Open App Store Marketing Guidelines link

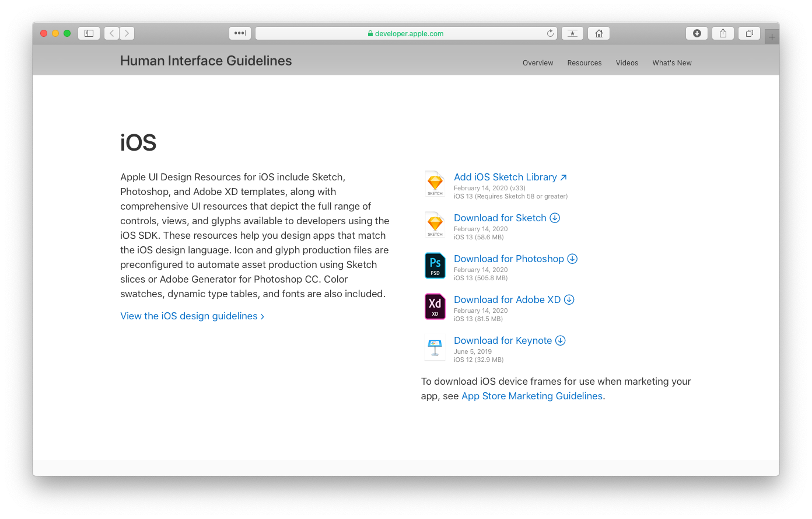[532, 396]
